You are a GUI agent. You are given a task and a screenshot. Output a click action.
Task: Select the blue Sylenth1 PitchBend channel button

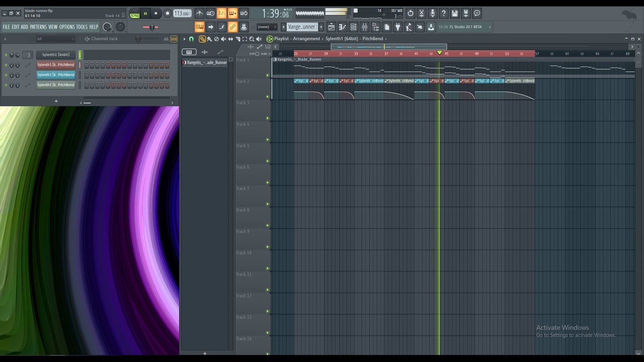[56, 75]
